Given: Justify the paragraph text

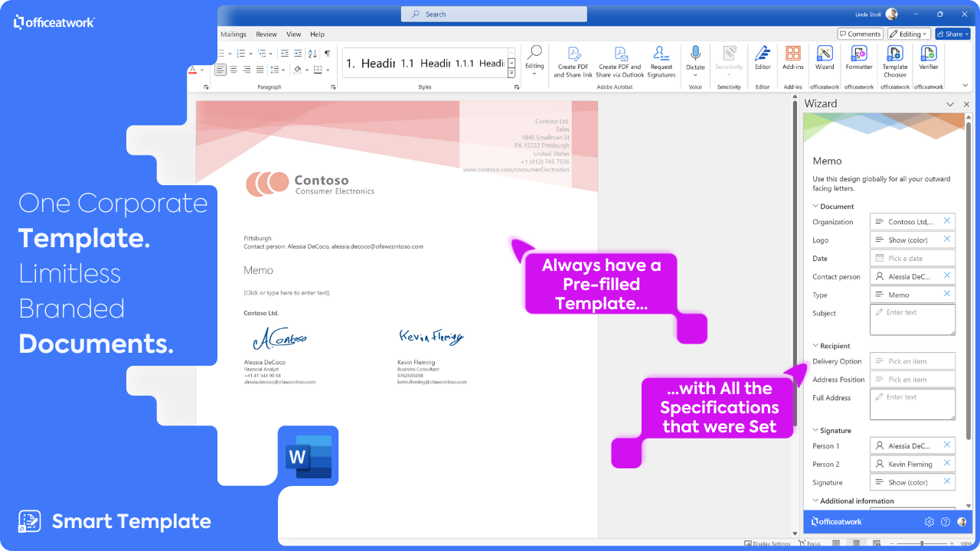Looking at the screenshot, I should (x=260, y=70).
